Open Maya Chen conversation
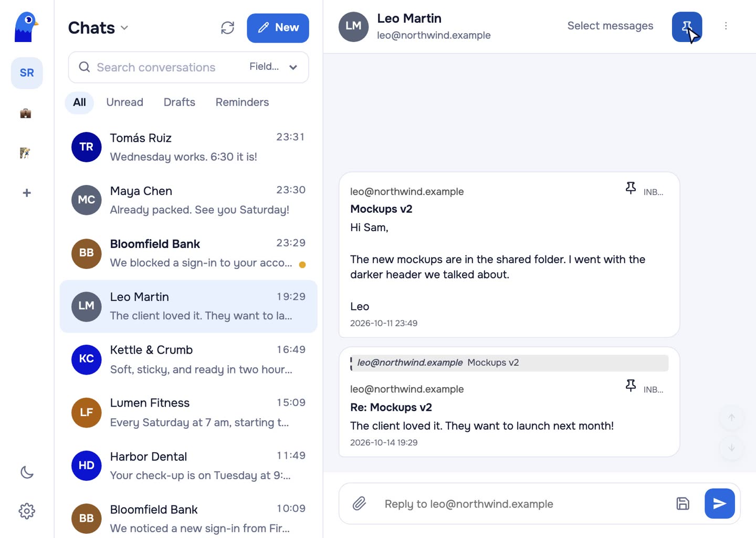 [x=188, y=200]
